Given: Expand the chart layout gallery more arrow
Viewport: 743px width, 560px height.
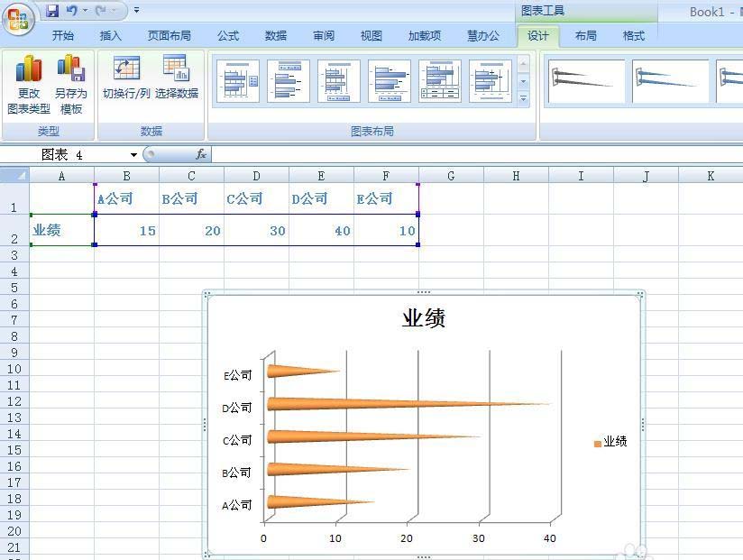Looking at the screenshot, I should (524, 99).
